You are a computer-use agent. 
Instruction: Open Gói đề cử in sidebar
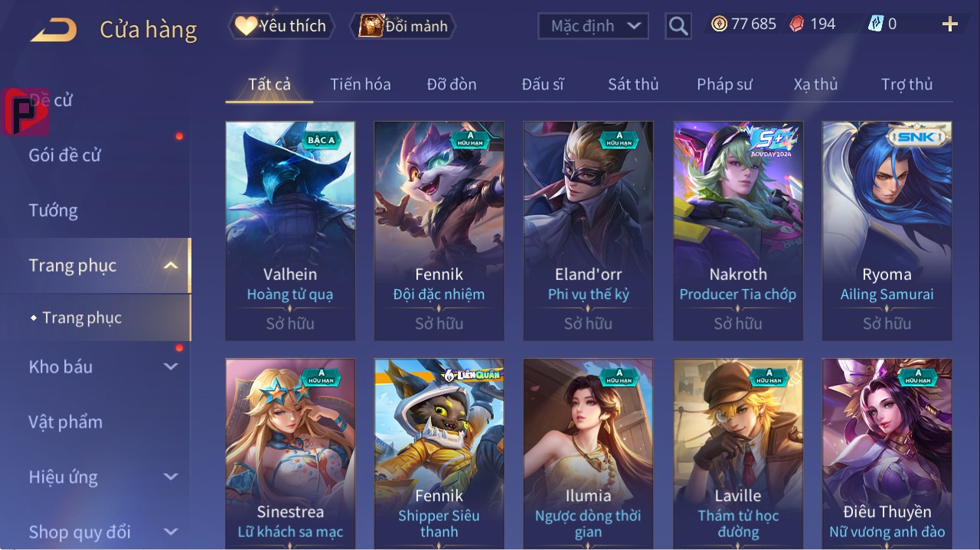[65, 155]
